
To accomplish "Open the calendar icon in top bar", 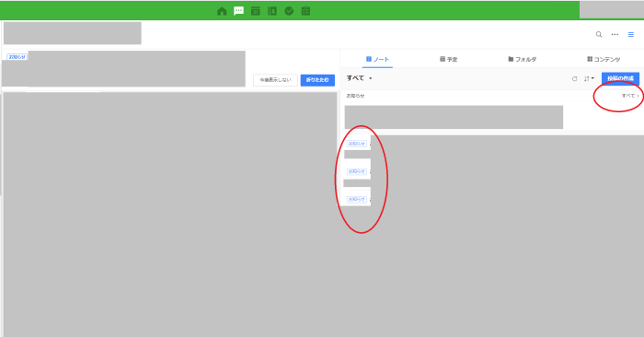I will [x=256, y=11].
